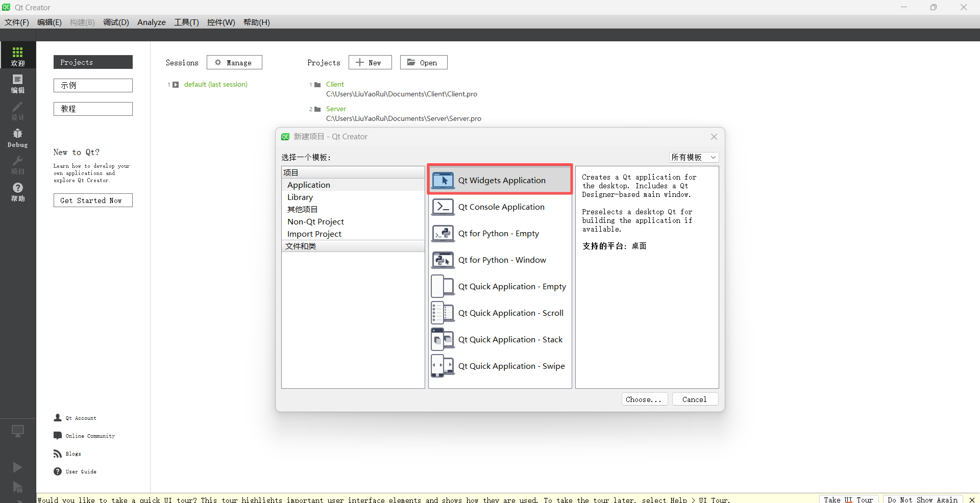Viewport: 980px width, 503px height.
Task: Click the Manage sessions button
Action: click(234, 62)
